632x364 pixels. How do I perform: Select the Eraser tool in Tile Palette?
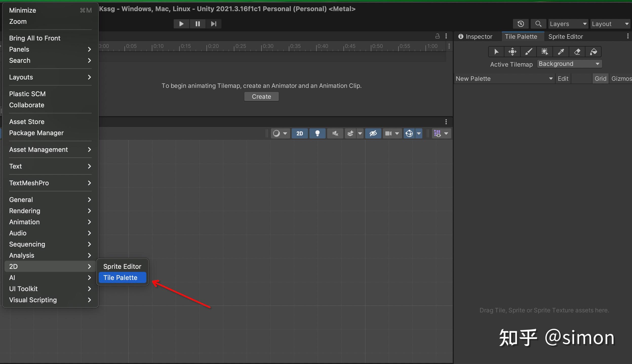[577, 52]
